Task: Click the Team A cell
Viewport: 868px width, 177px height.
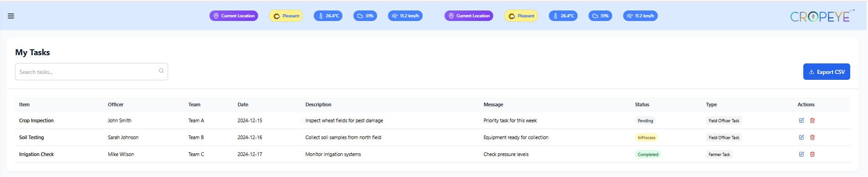Action: (x=196, y=120)
